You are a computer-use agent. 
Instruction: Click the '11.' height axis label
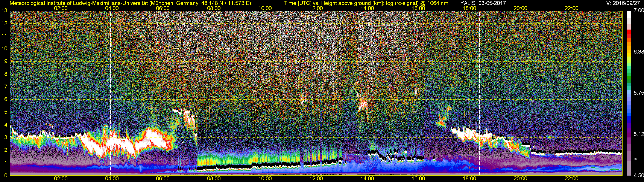click(5, 36)
